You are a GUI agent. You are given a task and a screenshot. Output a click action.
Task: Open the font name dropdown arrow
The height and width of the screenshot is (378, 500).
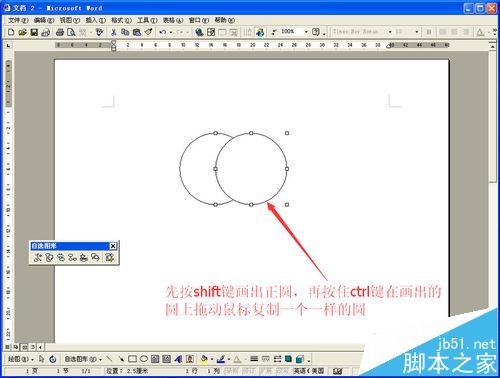(390, 32)
